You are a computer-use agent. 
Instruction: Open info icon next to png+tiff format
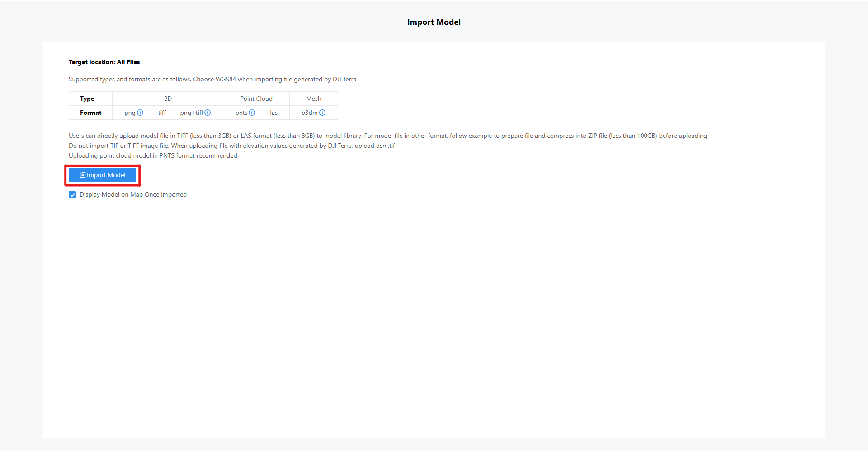tap(208, 113)
